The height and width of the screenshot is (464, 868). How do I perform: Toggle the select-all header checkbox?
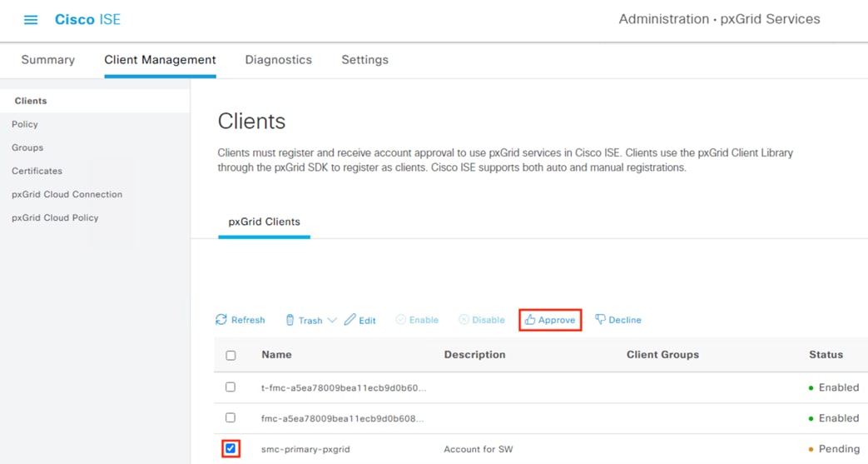(231, 356)
